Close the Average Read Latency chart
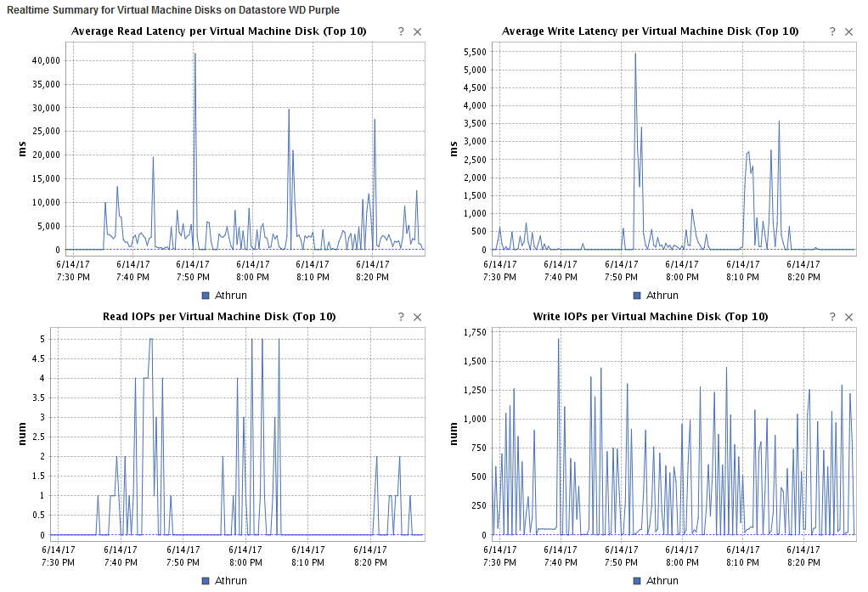The width and height of the screenshot is (868, 592). pos(416,31)
